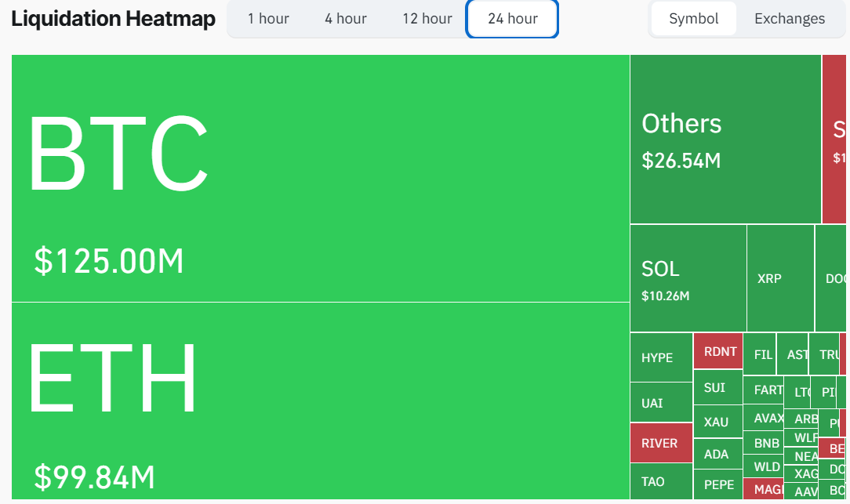Click the FIL tile

pos(760,353)
